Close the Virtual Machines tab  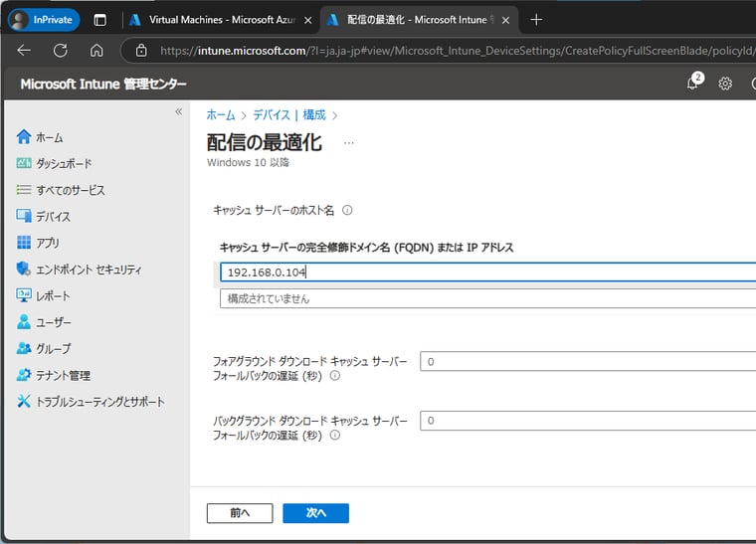(308, 20)
